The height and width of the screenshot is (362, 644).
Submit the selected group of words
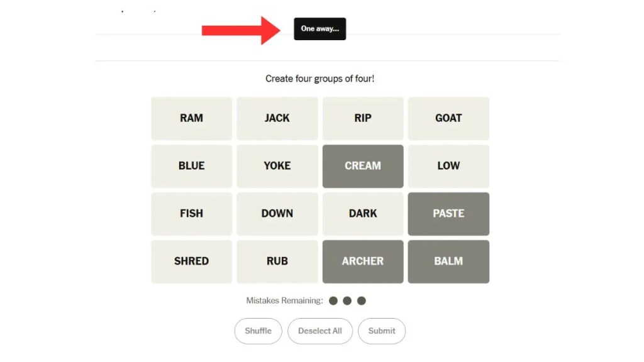click(x=382, y=331)
